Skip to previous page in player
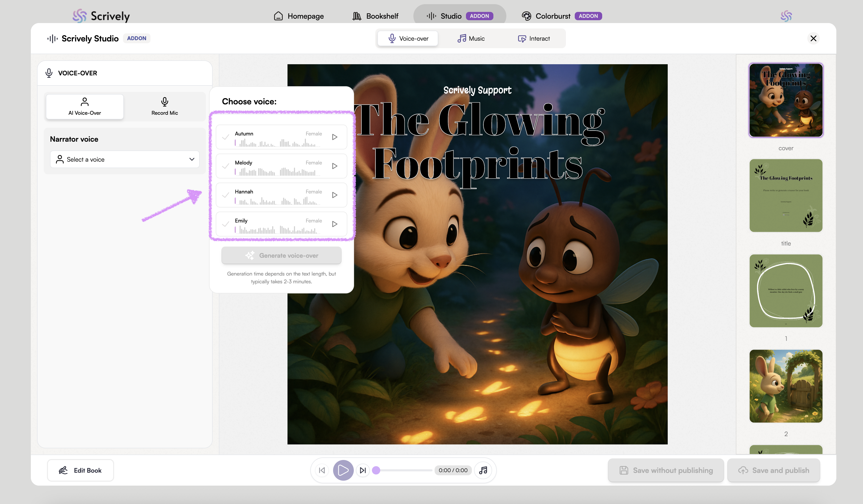This screenshot has height=504, width=863. pyautogui.click(x=322, y=470)
